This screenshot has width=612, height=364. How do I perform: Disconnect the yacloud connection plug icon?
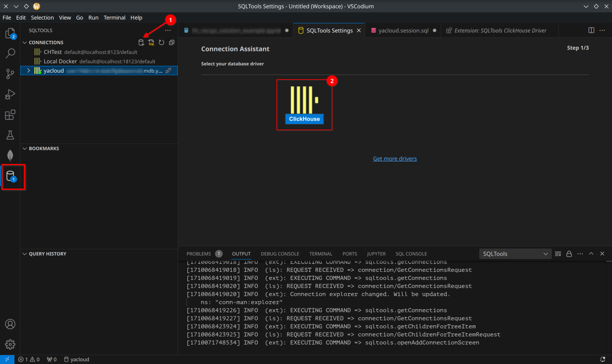[168, 71]
